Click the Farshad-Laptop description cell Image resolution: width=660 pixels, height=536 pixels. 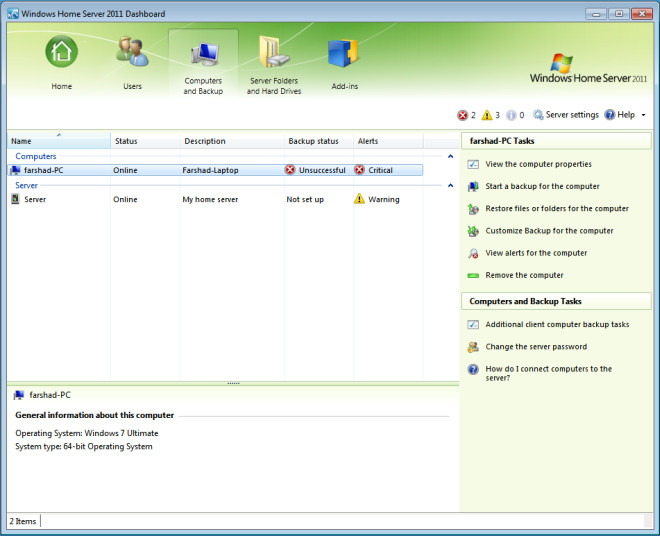(x=210, y=170)
